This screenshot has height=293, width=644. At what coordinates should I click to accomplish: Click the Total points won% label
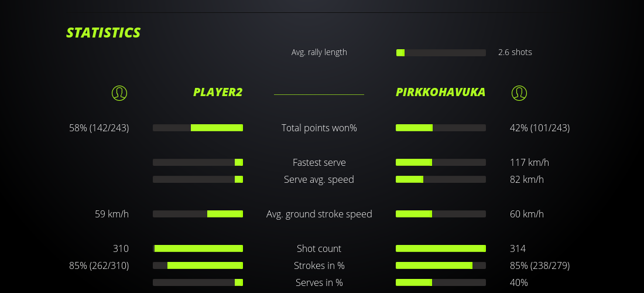[319, 128]
